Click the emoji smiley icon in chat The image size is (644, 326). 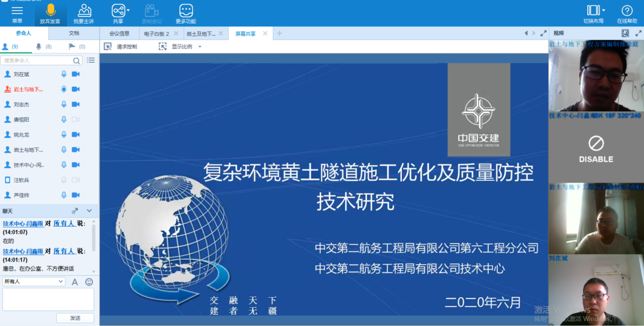(x=89, y=282)
